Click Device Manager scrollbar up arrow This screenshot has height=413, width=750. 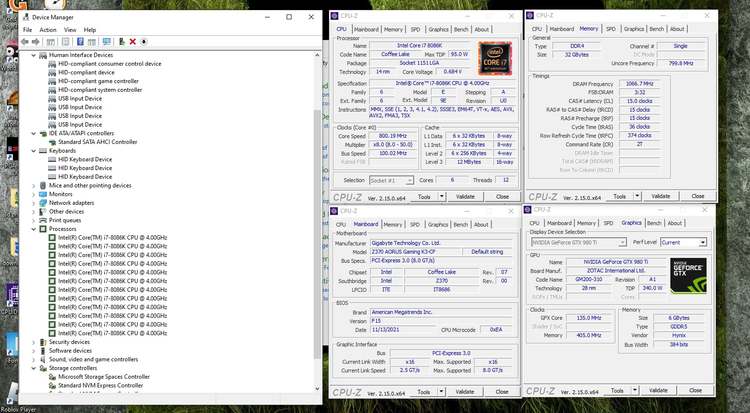[x=317, y=56]
